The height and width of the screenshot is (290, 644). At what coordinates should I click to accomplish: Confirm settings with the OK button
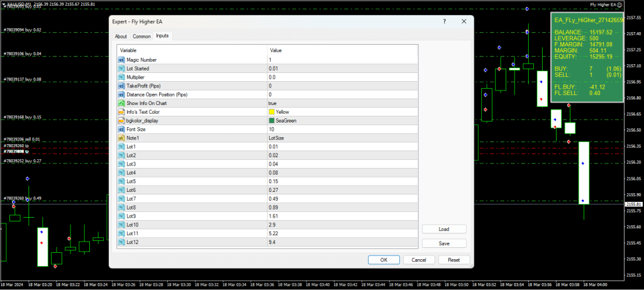(x=384, y=260)
